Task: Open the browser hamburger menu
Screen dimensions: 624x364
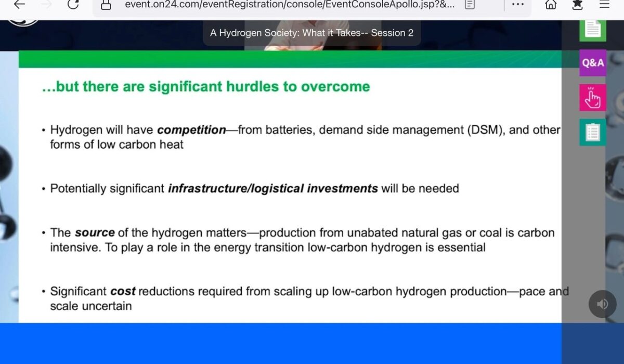Action: [604, 5]
